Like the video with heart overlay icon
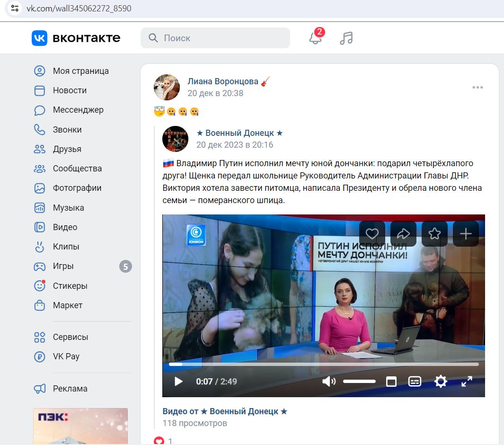 point(372,234)
